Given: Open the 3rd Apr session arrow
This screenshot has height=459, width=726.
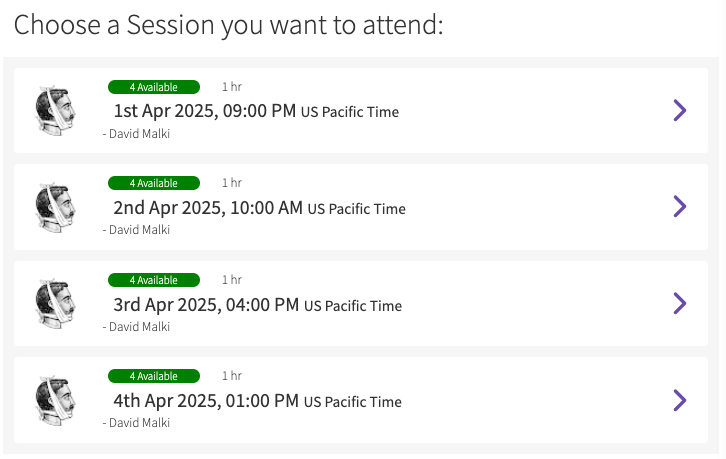Looking at the screenshot, I should pyautogui.click(x=680, y=303).
